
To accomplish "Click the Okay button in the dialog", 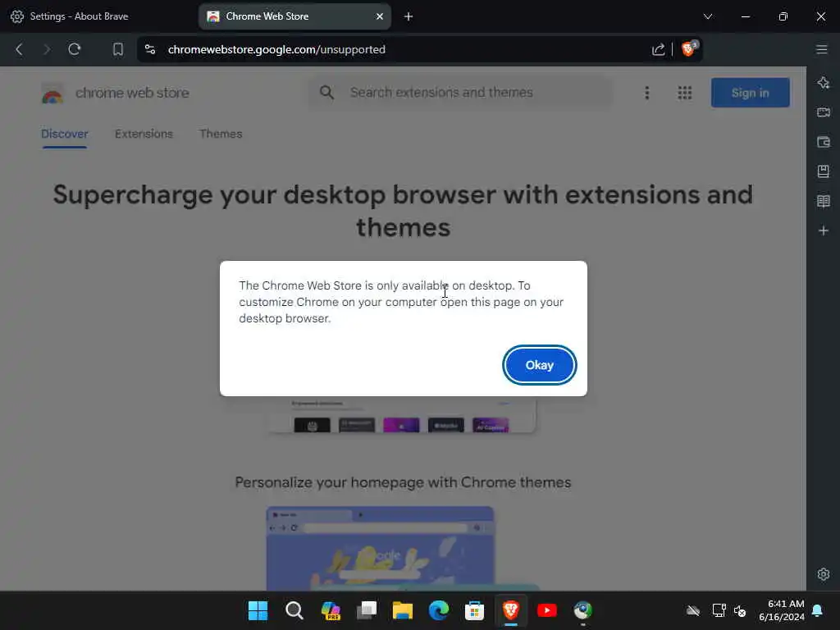I will click(539, 365).
